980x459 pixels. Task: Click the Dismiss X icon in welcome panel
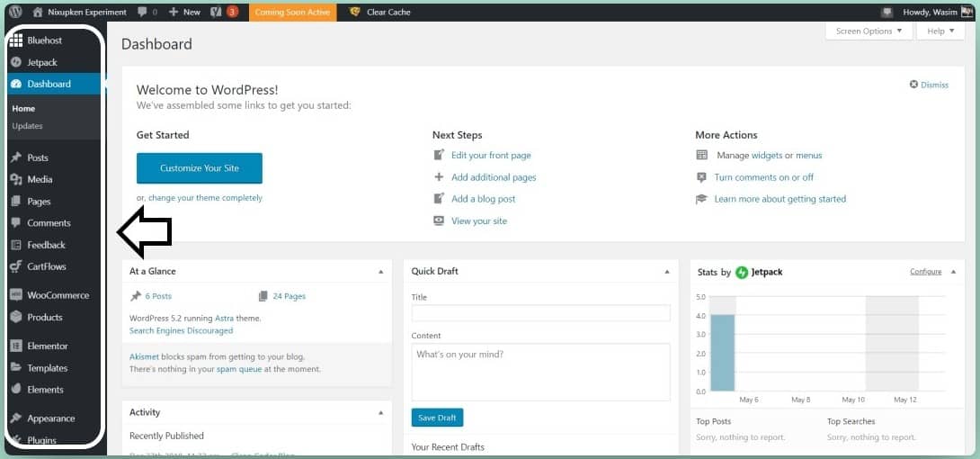coord(913,85)
